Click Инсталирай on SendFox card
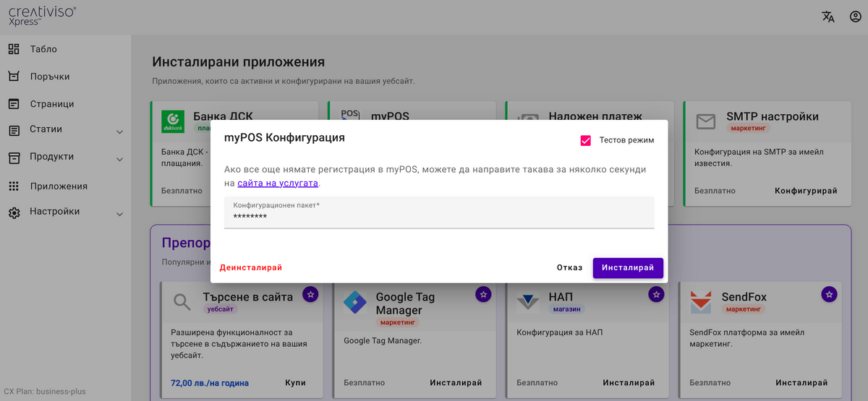 (802, 383)
